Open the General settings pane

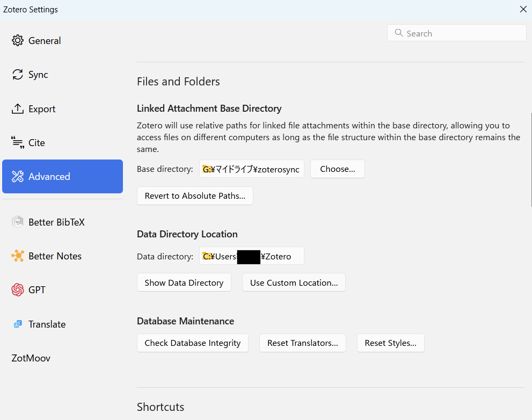pos(62,40)
